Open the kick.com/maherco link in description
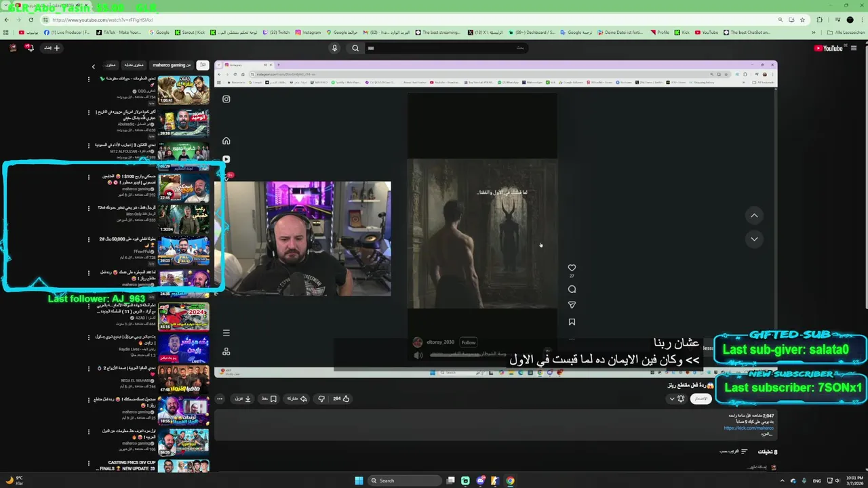 pyautogui.click(x=748, y=428)
